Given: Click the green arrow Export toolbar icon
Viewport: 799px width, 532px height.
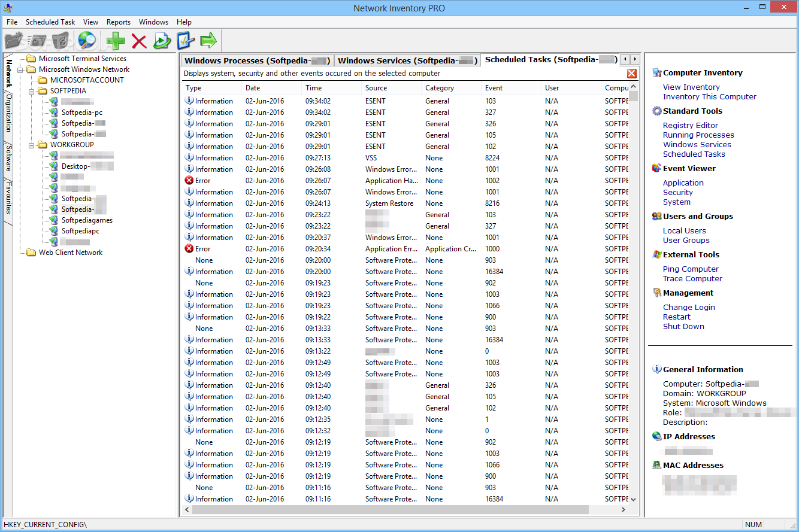Looking at the screenshot, I should tap(208, 41).
